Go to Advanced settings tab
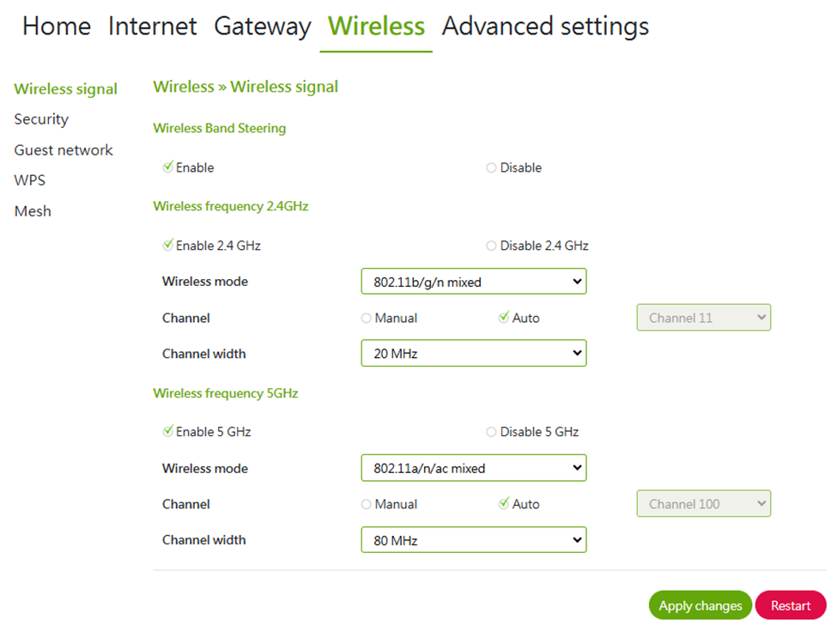 [545, 27]
